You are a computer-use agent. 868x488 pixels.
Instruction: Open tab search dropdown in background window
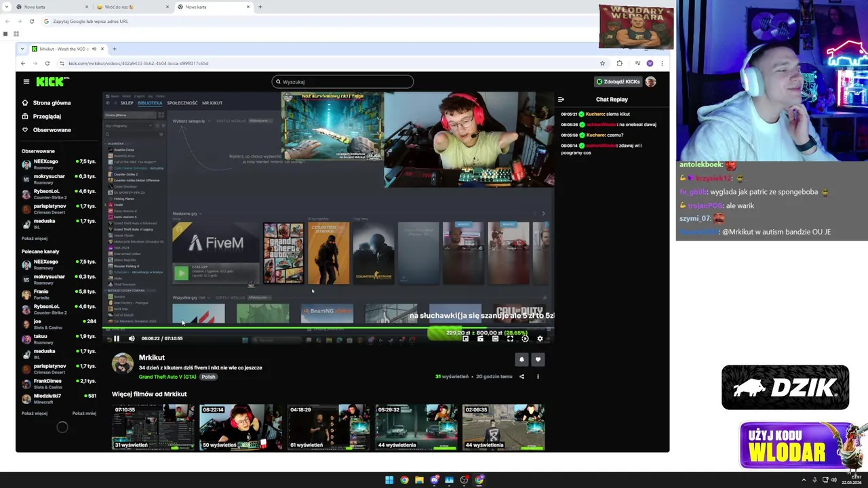pos(5,7)
